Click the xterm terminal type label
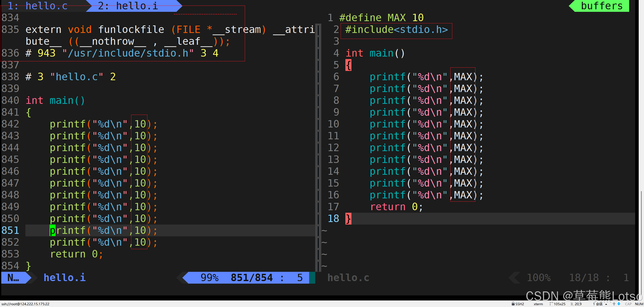 [538, 304]
